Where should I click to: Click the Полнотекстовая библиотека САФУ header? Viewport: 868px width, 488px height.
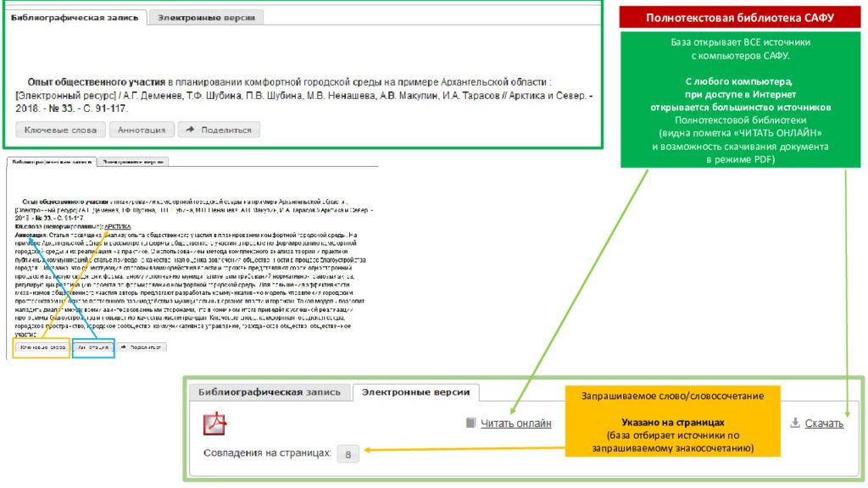[x=739, y=18]
